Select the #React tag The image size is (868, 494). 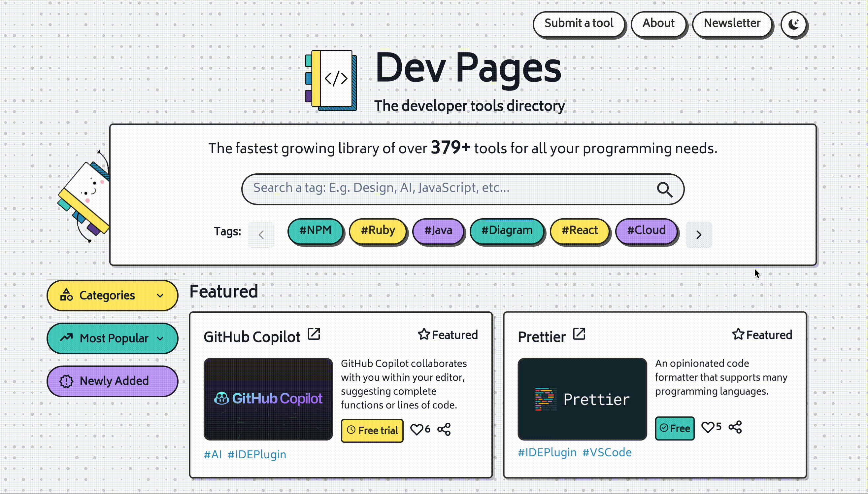point(580,231)
